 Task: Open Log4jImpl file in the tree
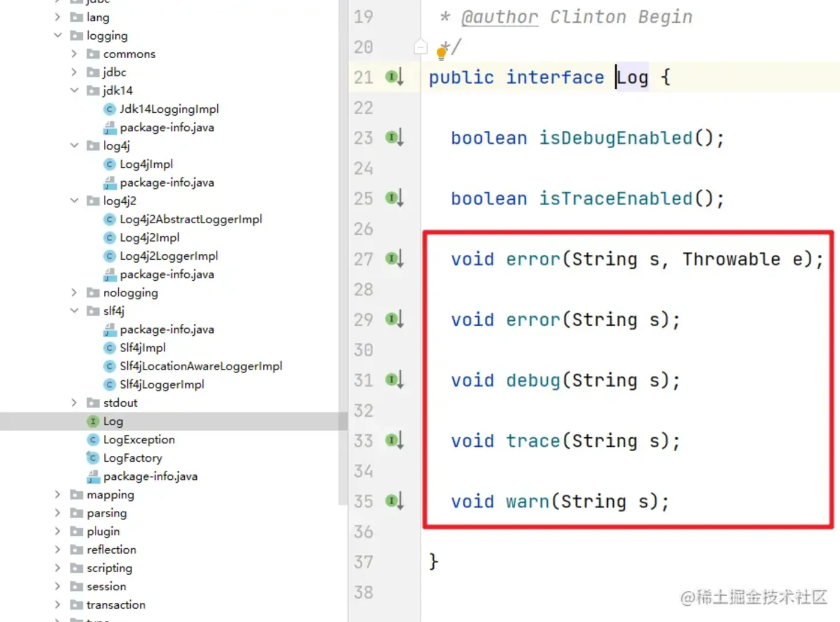click(x=146, y=164)
